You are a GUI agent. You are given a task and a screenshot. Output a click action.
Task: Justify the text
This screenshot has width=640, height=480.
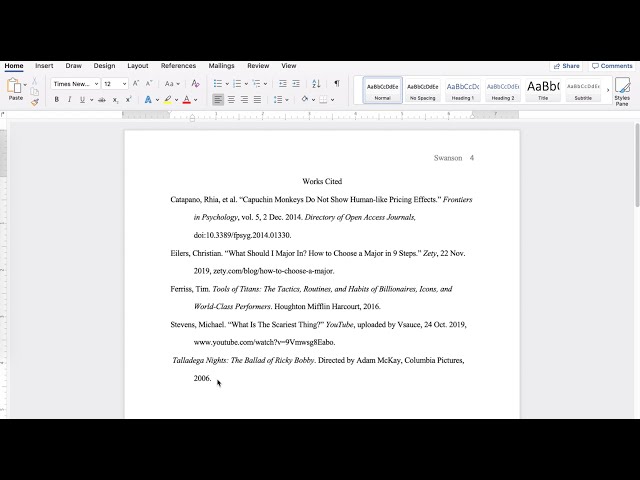click(x=257, y=100)
